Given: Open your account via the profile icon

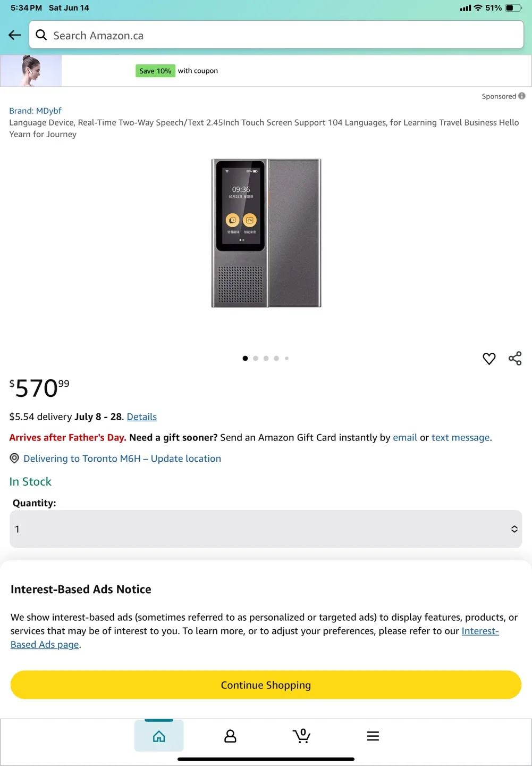Looking at the screenshot, I should click(x=230, y=736).
